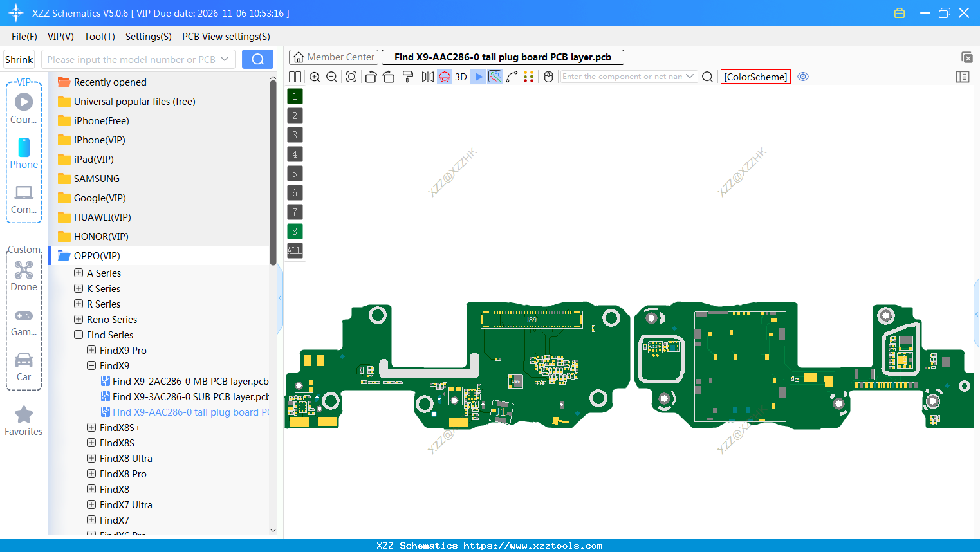Image resolution: width=980 pixels, height=552 pixels.
Task: Select PCB layer 2
Action: click(295, 116)
